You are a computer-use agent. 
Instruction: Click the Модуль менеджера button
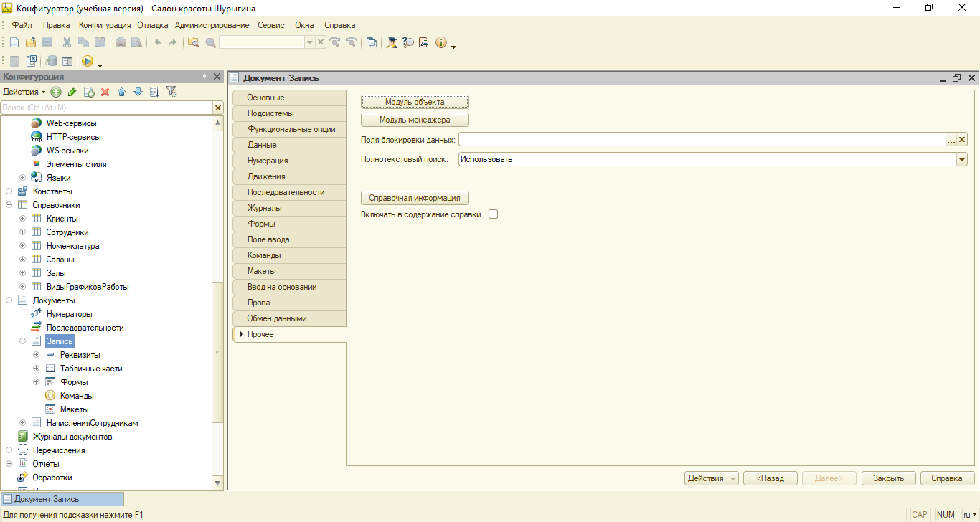tap(415, 120)
